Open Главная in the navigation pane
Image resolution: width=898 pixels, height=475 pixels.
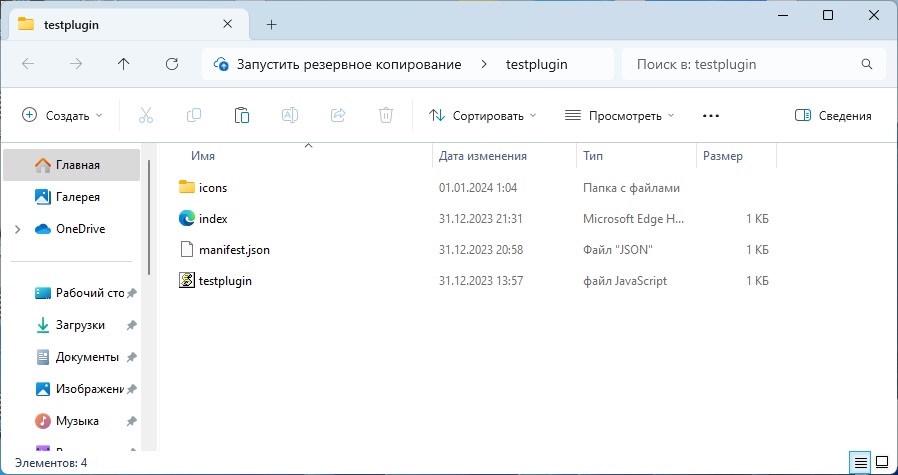click(x=72, y=165)
